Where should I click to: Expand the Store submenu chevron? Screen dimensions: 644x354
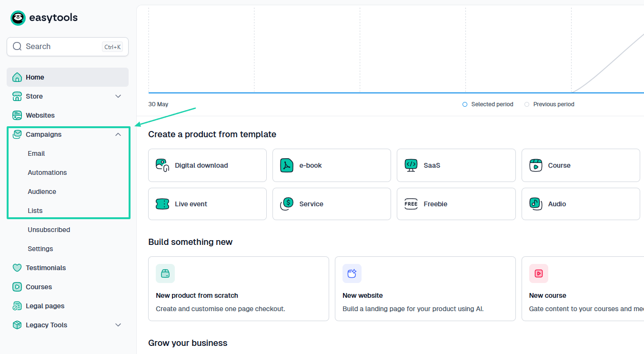pyautogui.click(x=119, y=96)
